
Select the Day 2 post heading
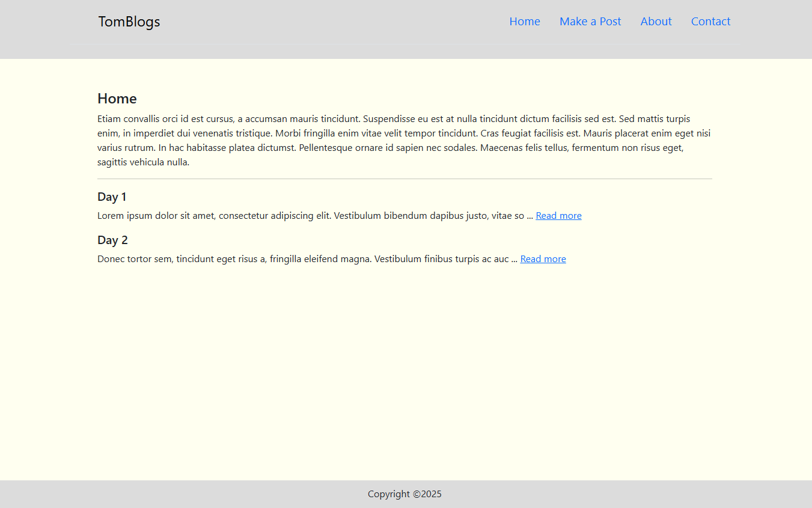(112, 240)
